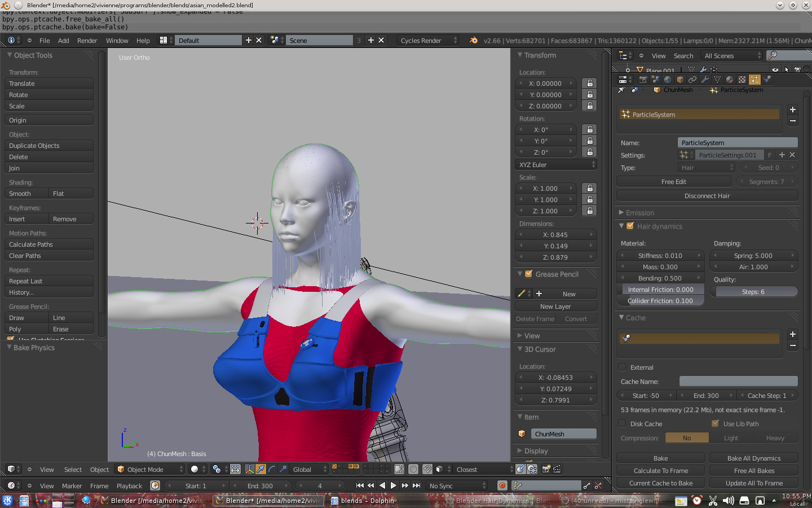Click the Disconnect Hair button
812x508 pixels.
(x=707, y=196)
